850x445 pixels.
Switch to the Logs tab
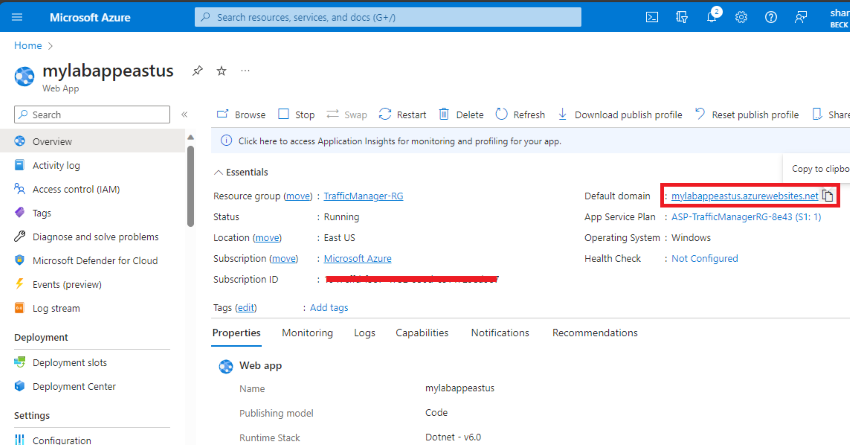click(x=364, y=333)
